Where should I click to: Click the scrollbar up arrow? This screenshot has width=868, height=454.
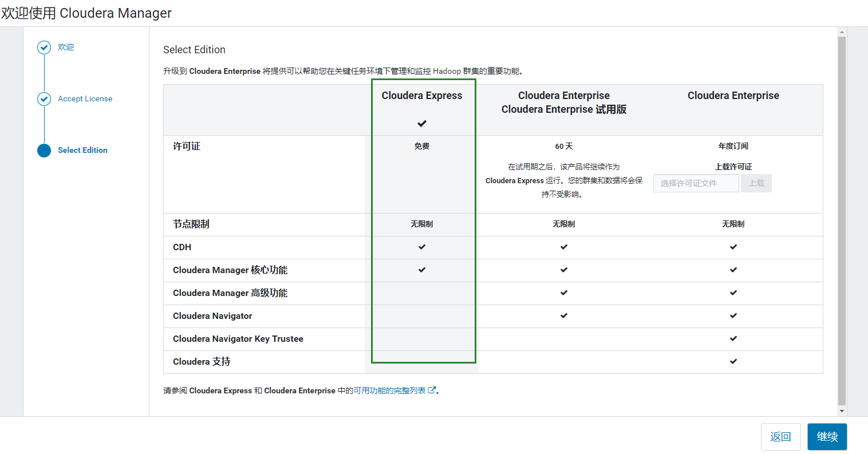(x=842, y=31)
